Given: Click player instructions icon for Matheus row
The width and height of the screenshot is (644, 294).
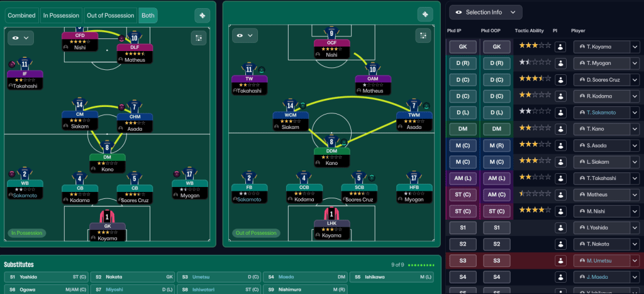Looking at the screenshot, I should [x=560, y=195].
